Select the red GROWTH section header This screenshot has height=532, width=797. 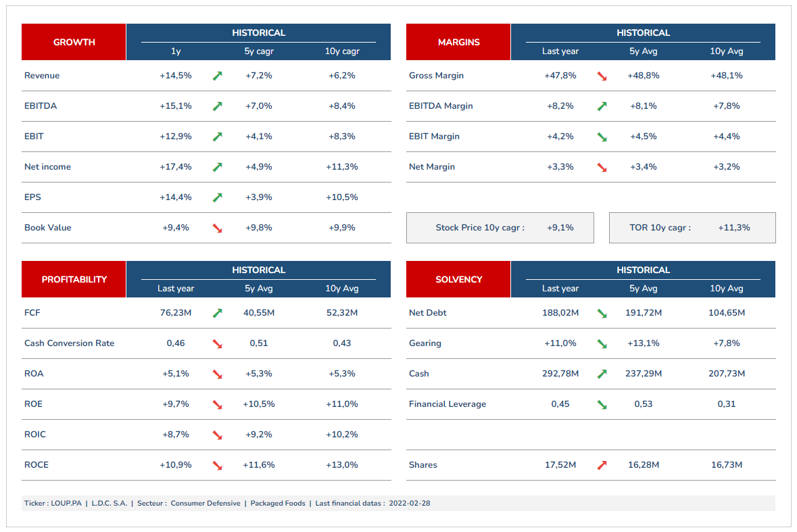(x=74, y=42)
